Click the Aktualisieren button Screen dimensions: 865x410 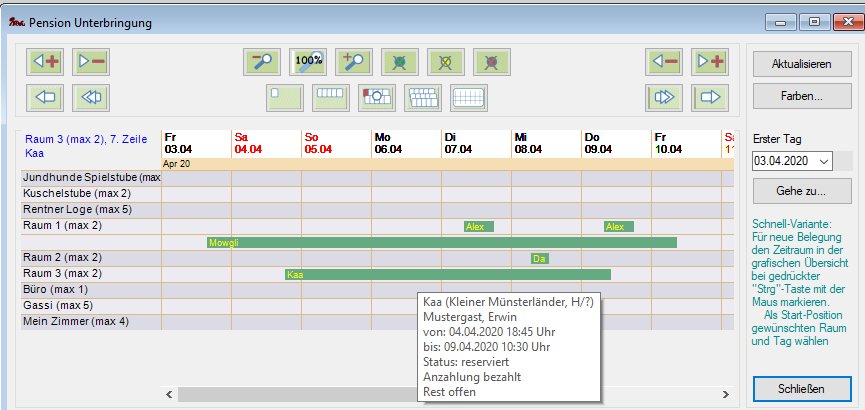coord(801,64)
